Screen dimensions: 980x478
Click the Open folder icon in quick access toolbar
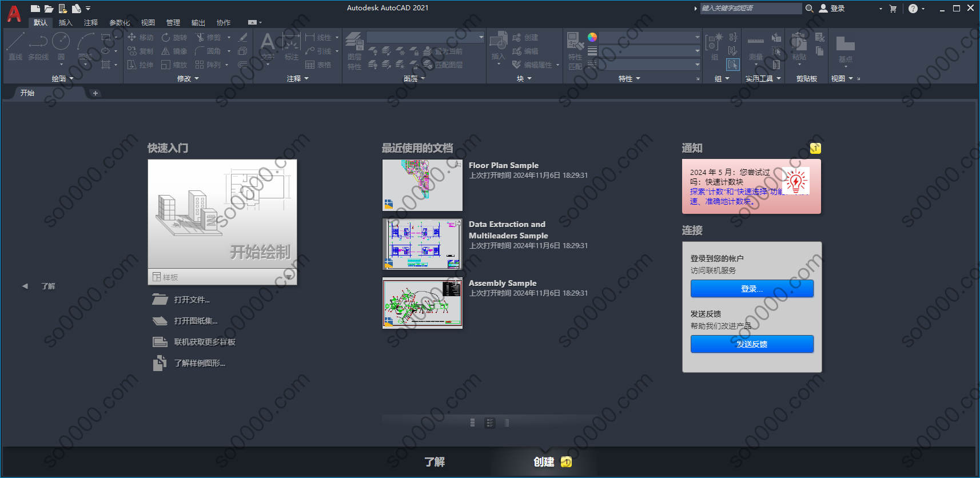click(x=49, y=9)
